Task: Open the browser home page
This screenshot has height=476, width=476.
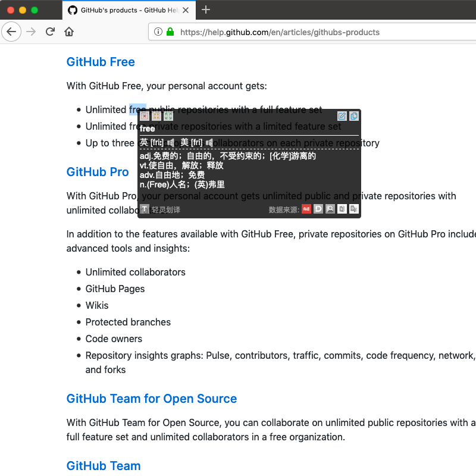Action: click(69, 32)
